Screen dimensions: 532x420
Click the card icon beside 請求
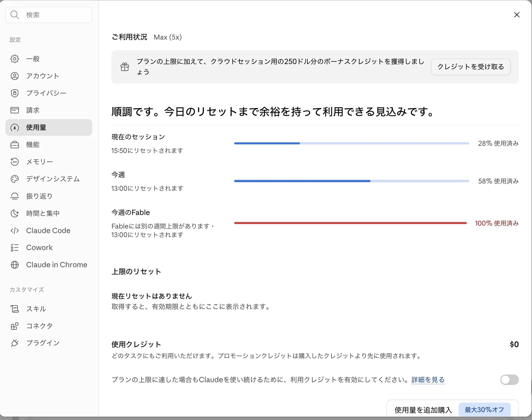click(15, 110)
